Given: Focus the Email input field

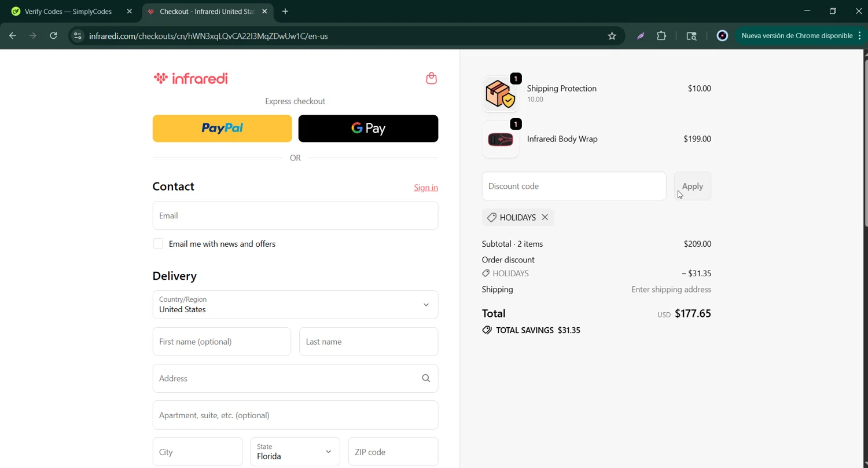Looking at the screenshot, I should click(295, 215).
